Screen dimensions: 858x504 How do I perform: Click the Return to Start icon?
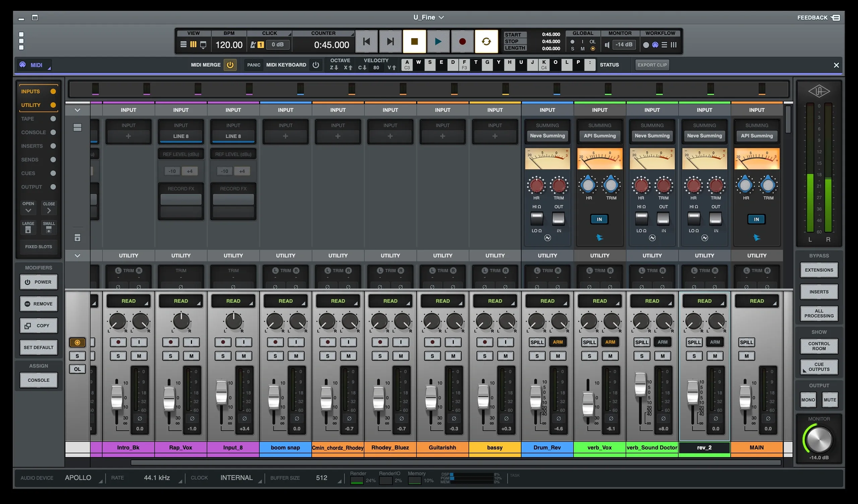(367, 41)
